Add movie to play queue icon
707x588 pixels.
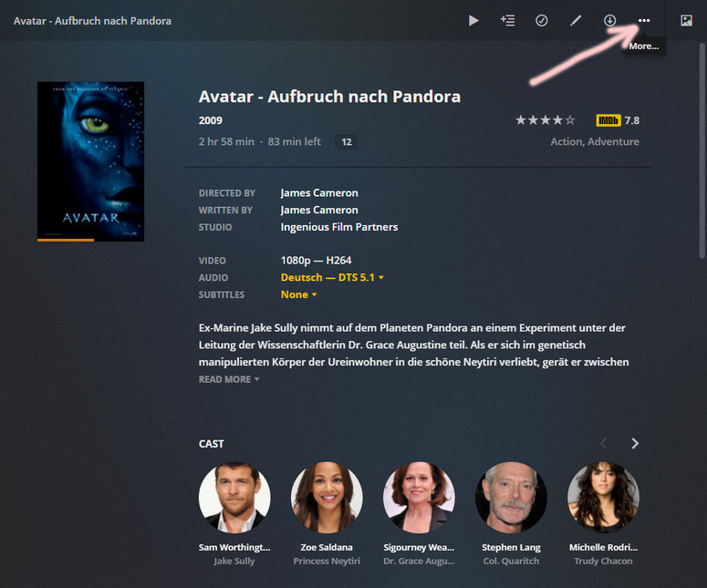(x=507, y=21)
